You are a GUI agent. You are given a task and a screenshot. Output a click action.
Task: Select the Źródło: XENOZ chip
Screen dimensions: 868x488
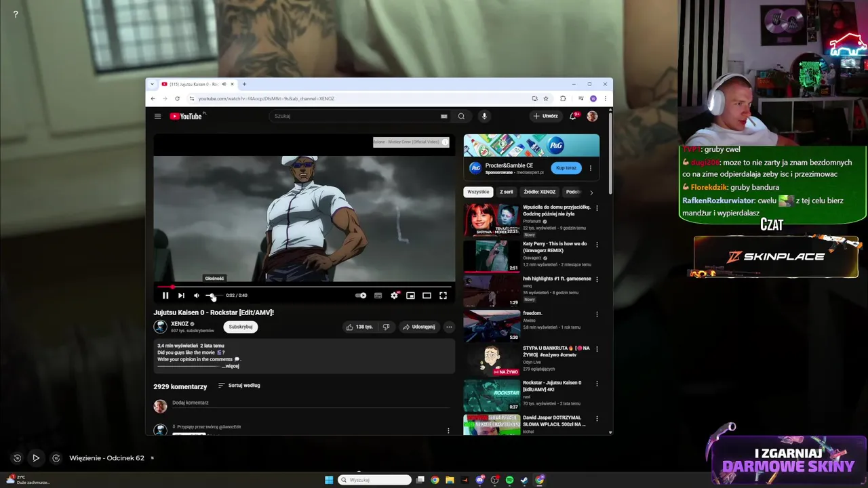[540, 192]
